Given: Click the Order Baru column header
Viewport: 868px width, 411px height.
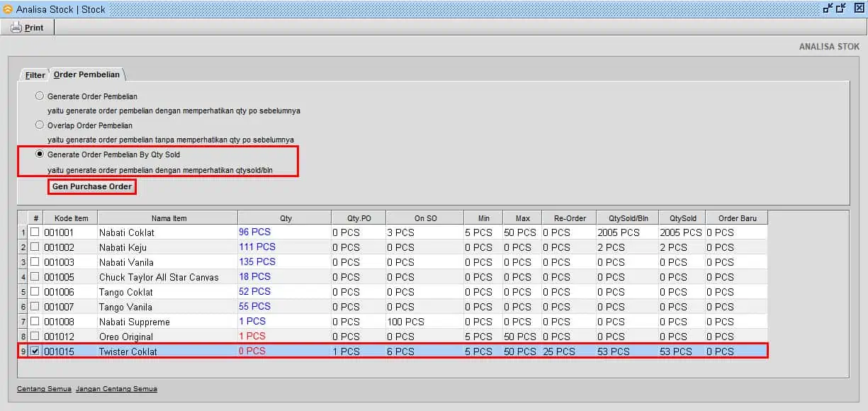Looking at the screenshot, I should click(737, 218).
